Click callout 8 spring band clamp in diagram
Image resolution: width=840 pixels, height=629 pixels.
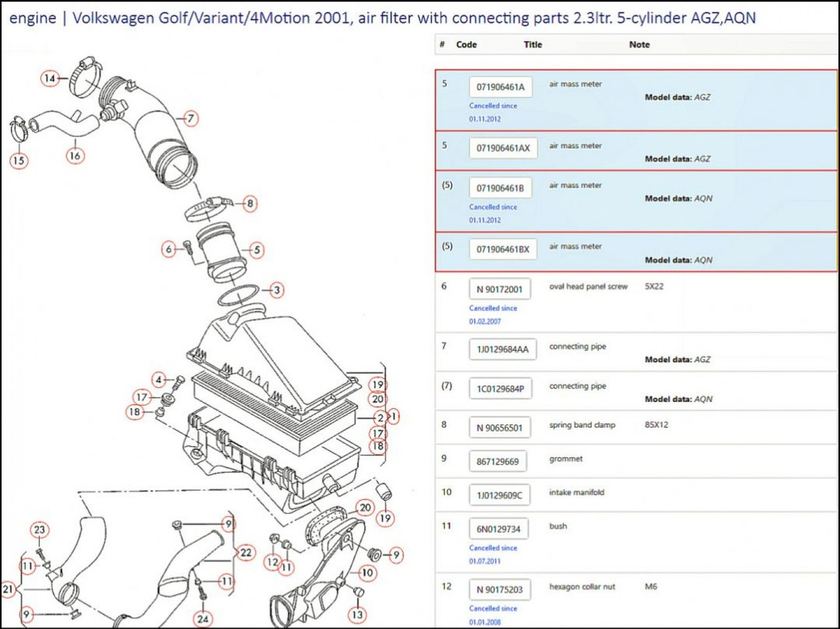click(x=250, y=203)
